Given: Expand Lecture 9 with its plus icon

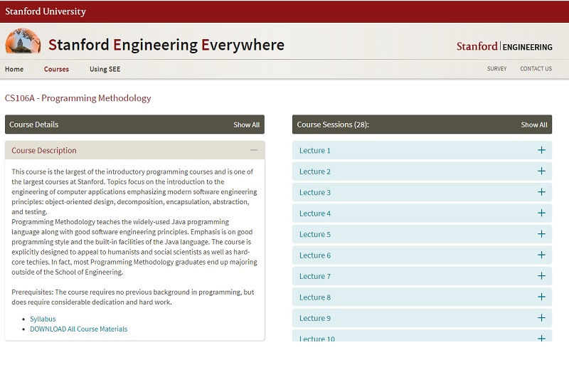Looking at the screenshot, I should point(541,318).
